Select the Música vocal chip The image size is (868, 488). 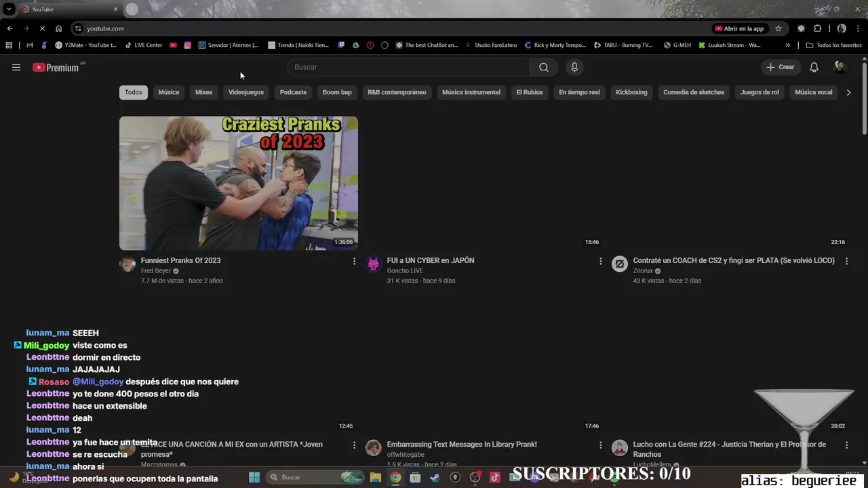(x=814, y=92)
